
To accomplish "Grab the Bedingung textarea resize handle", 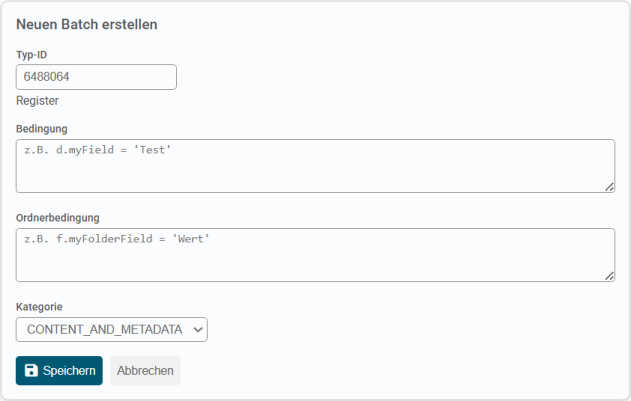I will tap(608, 186).
